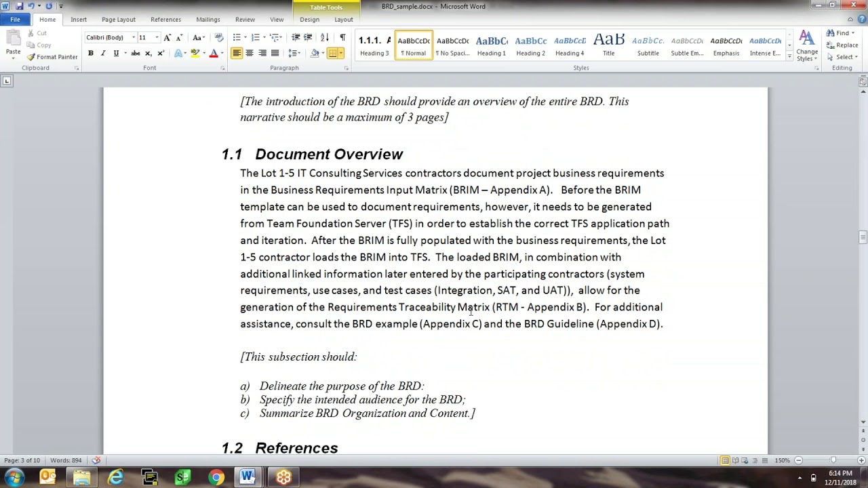The height and width of the screenshot is (488, 868).
Task: Open Font dialog launcher
Action: [222, 68]
